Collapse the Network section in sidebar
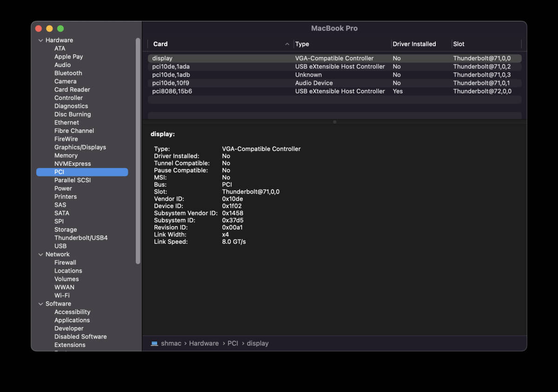The width and height of the screenshot is (558, 392). [x=40, y=255]
